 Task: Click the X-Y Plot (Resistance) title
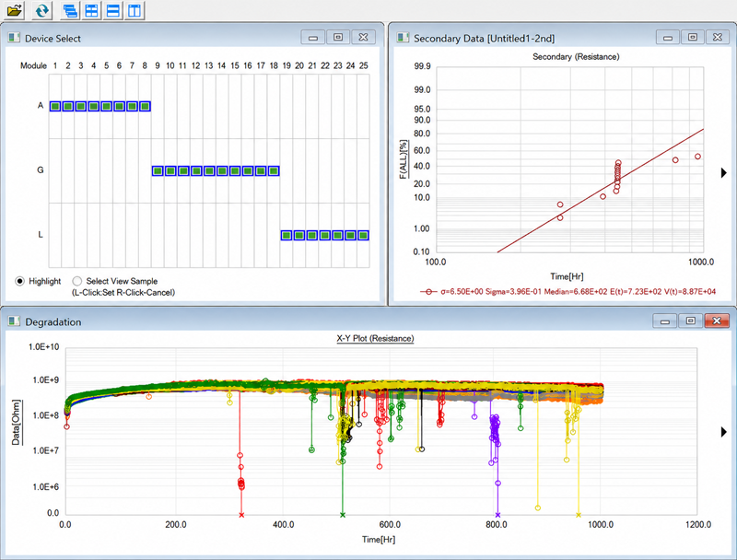point(375,338)
